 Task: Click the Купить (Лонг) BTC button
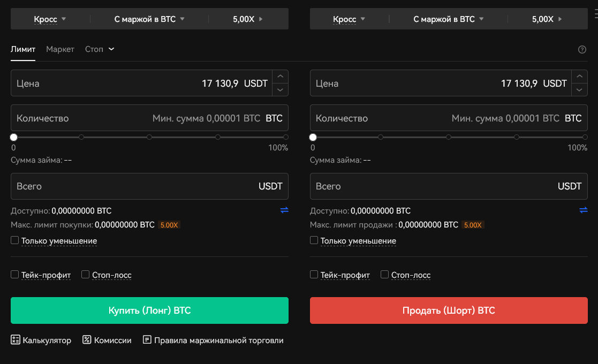149,310
